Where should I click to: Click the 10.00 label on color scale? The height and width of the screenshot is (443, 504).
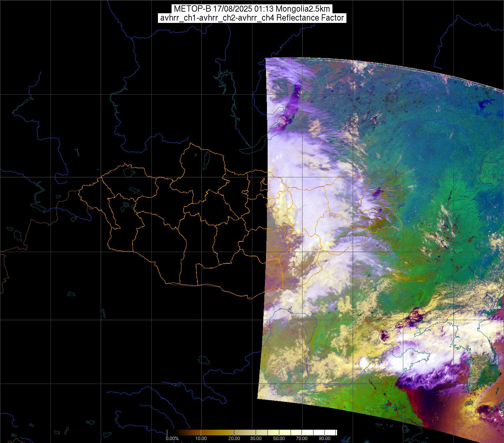pos(201,438)
